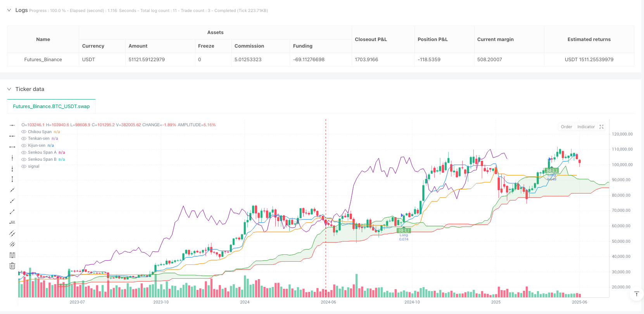Click the fullscreen chart icon
Viewport: 644px width, 314px height.
coord(601,127)
